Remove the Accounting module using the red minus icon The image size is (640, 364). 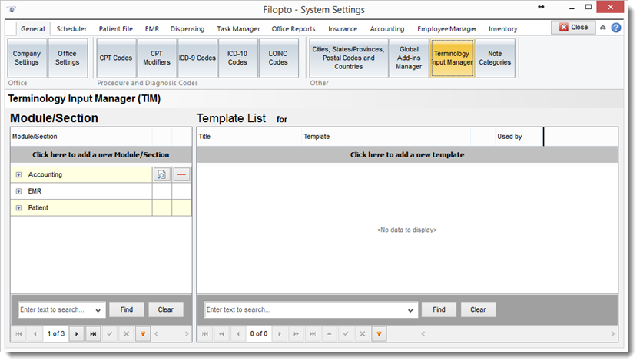[181, 174]
